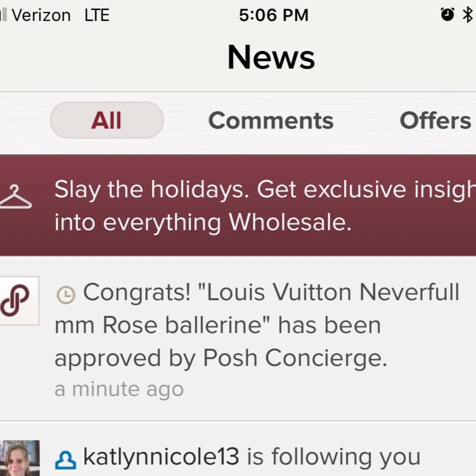The width and height of the screenshot is (476, 476).
Task: Click the blue follower person icon
Action: [65, 460]
